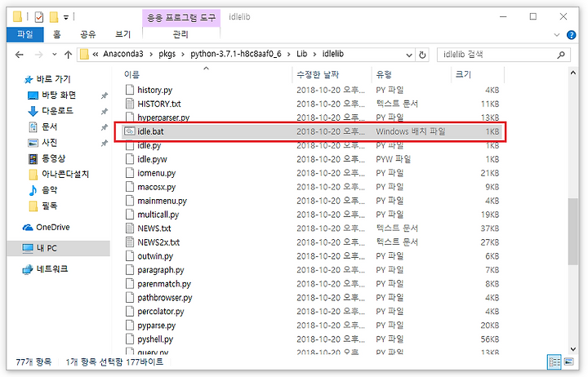The height and width of the screenshot is (377, 588).
Task: Unpin 바탕 화면 with its pin icon
Action: click(x=105, y=95)
